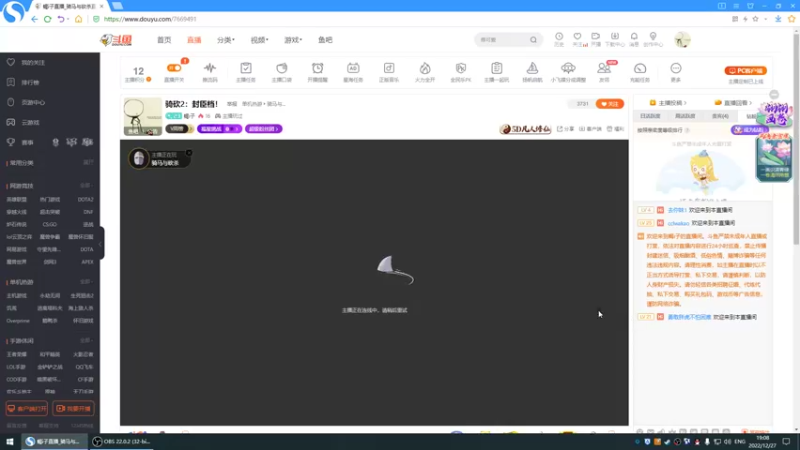
Task: Open the streamer mask icon in the toolbar
Action: click(x=282, y=68)
